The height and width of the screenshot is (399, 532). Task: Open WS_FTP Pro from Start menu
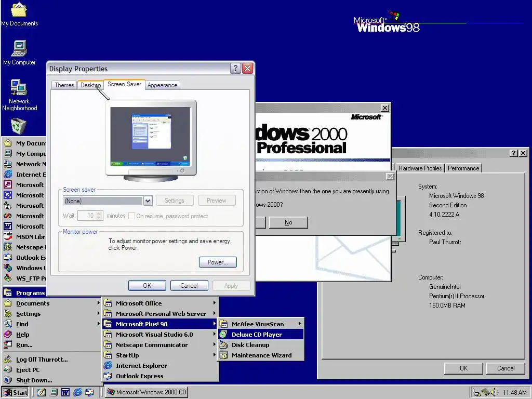point(24,278)
